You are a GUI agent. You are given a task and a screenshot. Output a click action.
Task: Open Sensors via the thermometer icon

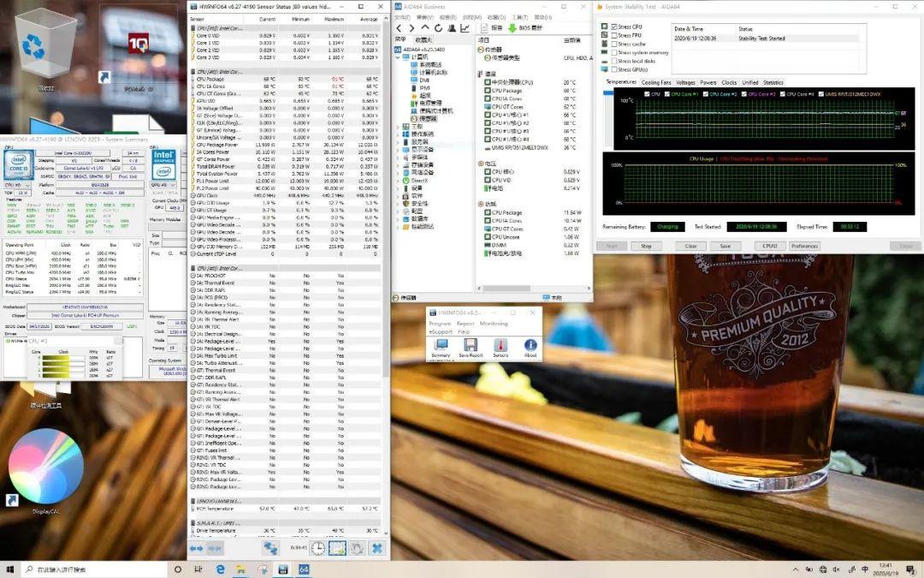point(500,346)
